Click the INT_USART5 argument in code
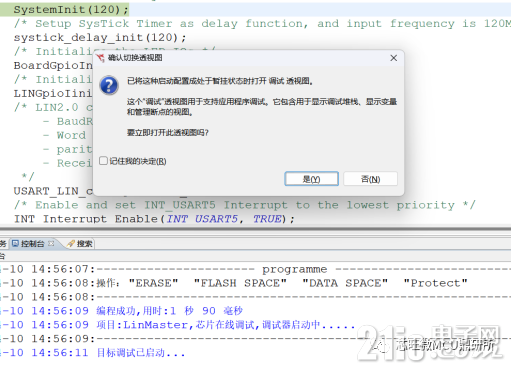The image size is (511, 368). 202,219
